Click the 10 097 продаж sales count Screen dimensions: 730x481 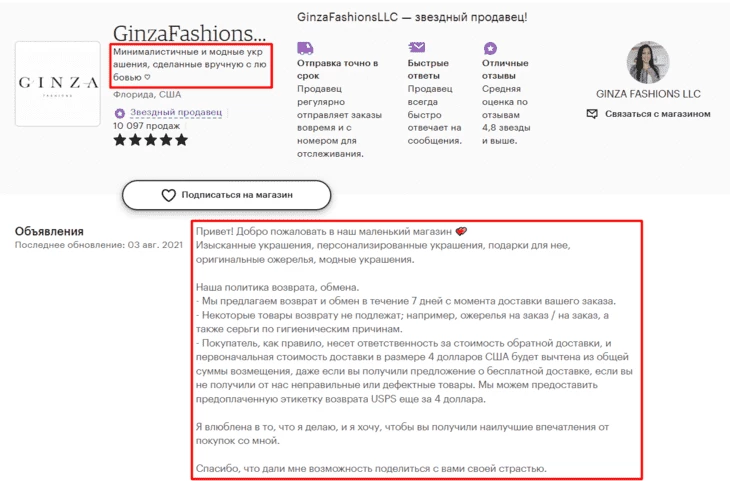click(x=146, y=126)
